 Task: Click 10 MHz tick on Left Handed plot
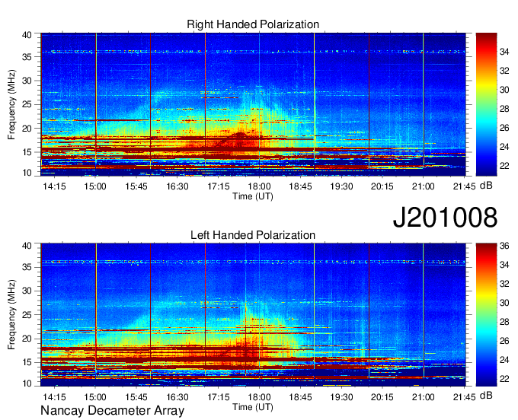(x=27, y=383)
